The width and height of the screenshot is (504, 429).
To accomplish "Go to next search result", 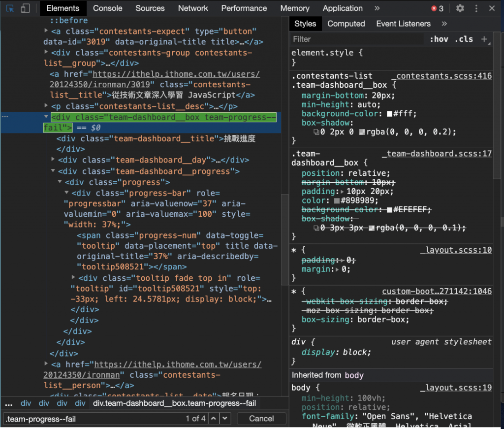I will click(225, 418).
